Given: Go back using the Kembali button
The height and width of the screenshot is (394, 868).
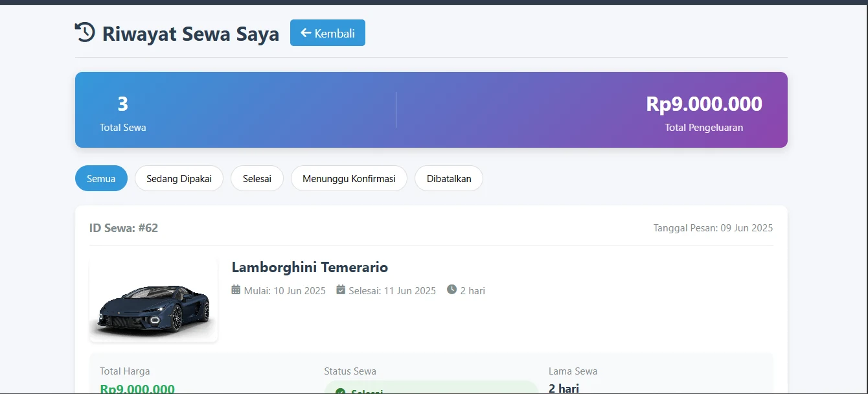Looking at the screenshot, I should tap(328, 33).
